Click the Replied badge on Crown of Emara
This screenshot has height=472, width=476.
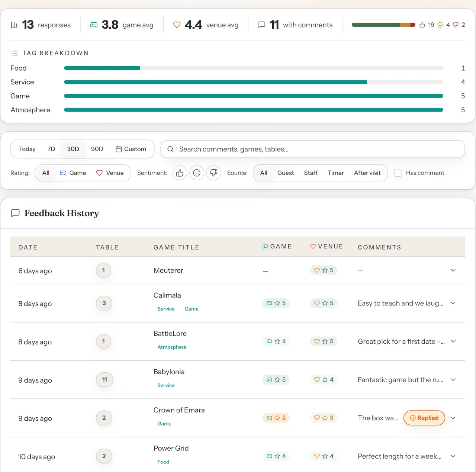coord(424,418)
